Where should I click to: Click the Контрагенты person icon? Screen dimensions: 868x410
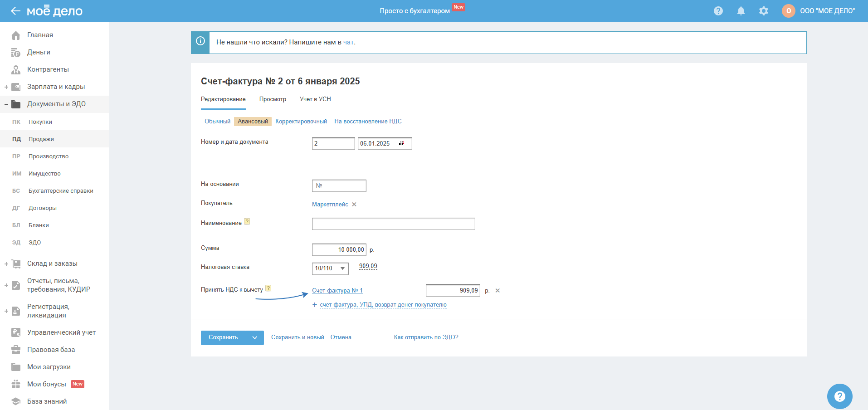point(16,69)
